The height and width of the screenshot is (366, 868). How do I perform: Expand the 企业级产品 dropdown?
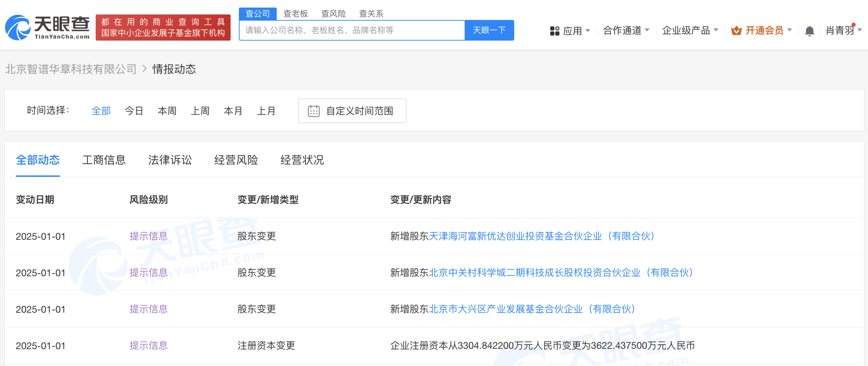pos(690,31)
